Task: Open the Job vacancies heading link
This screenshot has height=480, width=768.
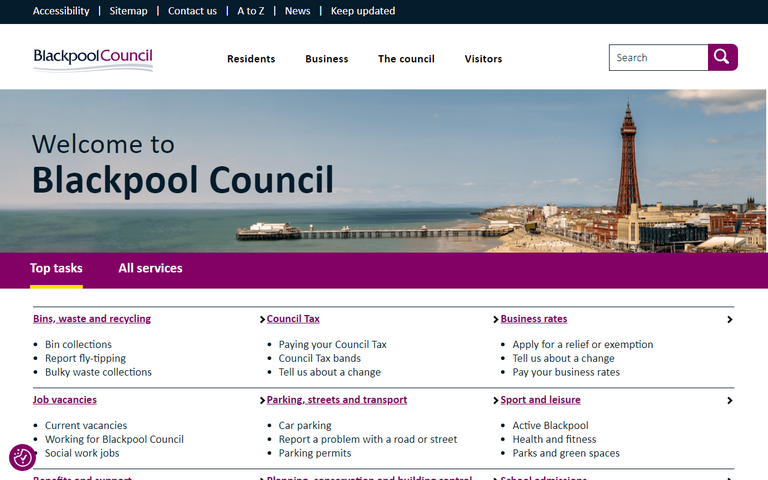Action: 65,400
